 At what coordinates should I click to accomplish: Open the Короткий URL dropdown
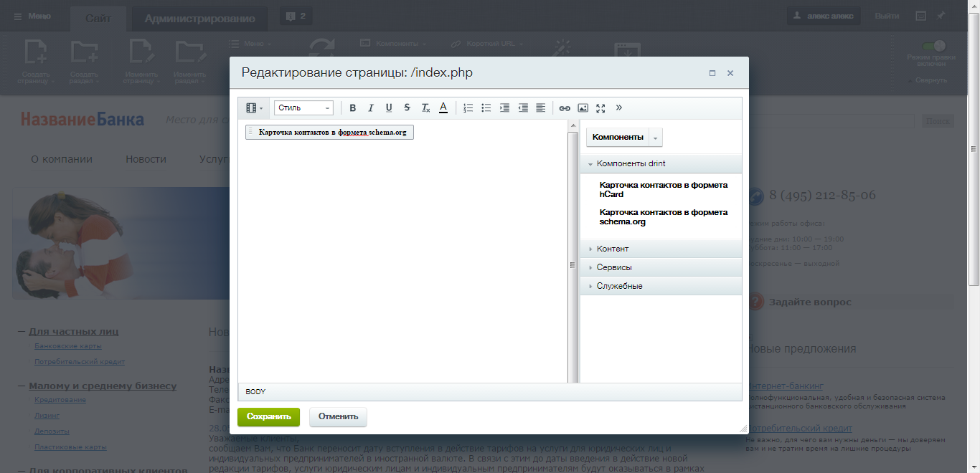pos(486,43)
